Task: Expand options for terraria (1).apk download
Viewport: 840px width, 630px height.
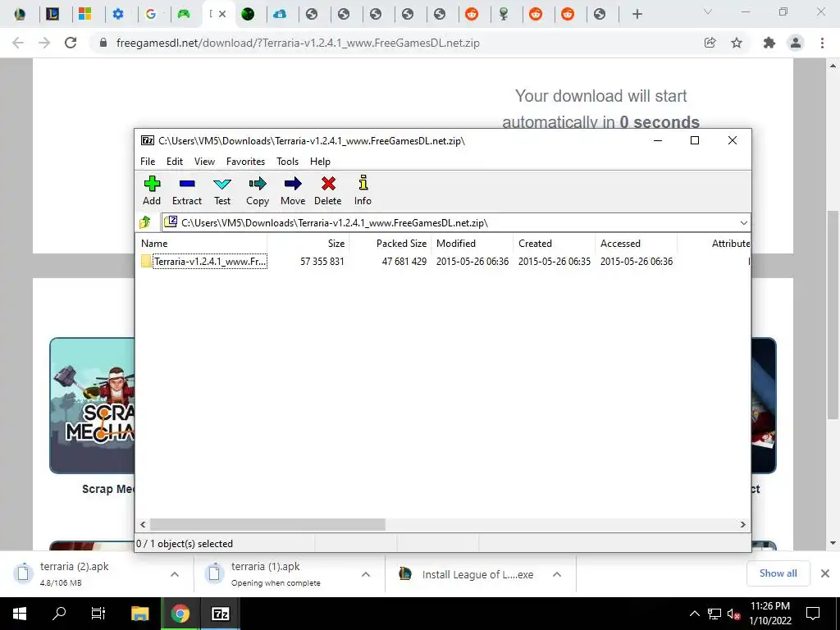Action: point(366,574)
